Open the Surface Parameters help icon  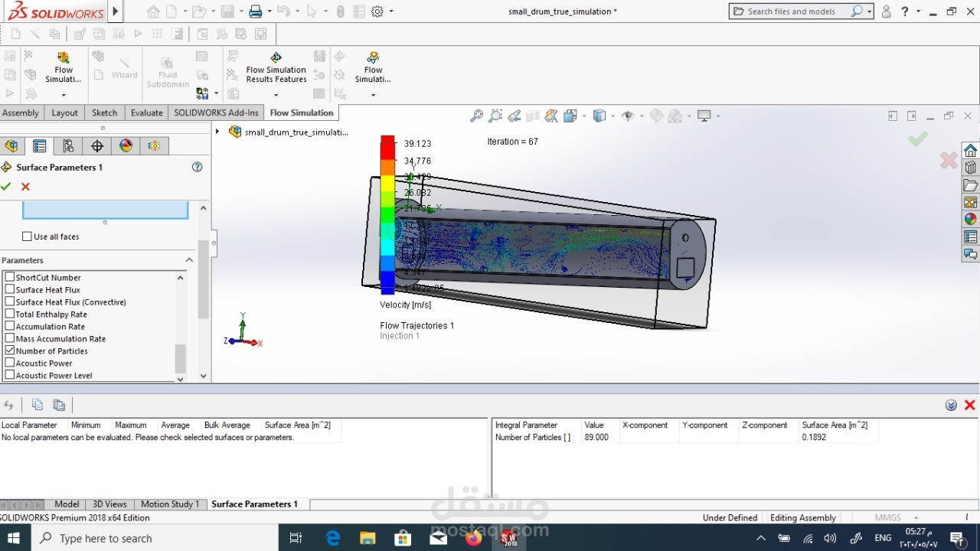click(197, 167)
